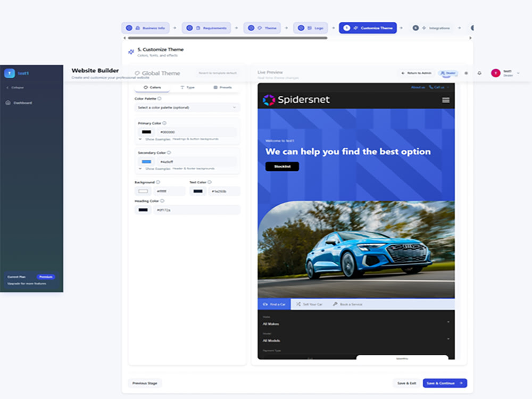The height and width of the screenshot is (399, 532).
Task: Click the test1 logo in sidebar
Action: (x=10, y=73)
